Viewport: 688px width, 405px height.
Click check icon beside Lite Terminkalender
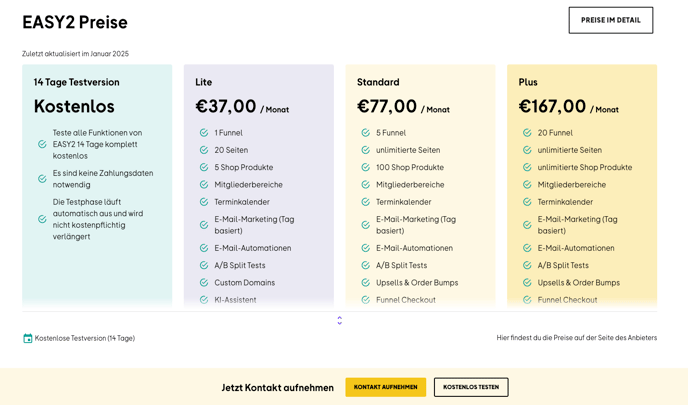[204, 202]
